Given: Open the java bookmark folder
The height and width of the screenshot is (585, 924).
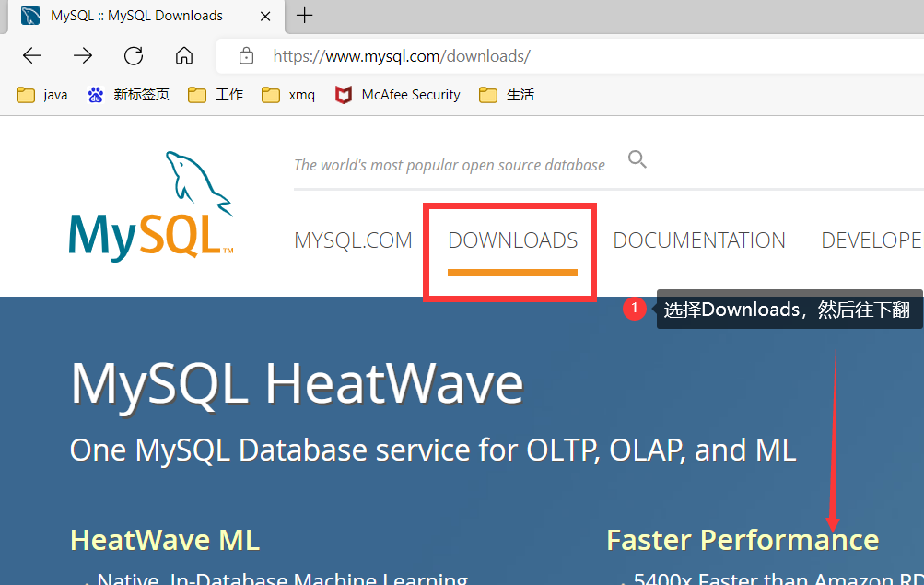Looking at the screenshot, I should pyautogui.click(x=41, y=95).
